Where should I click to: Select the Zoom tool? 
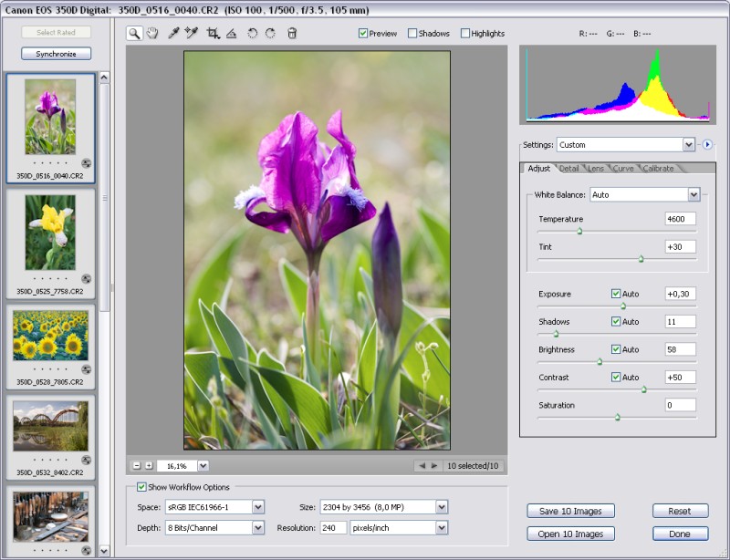(x=134, y=34)
